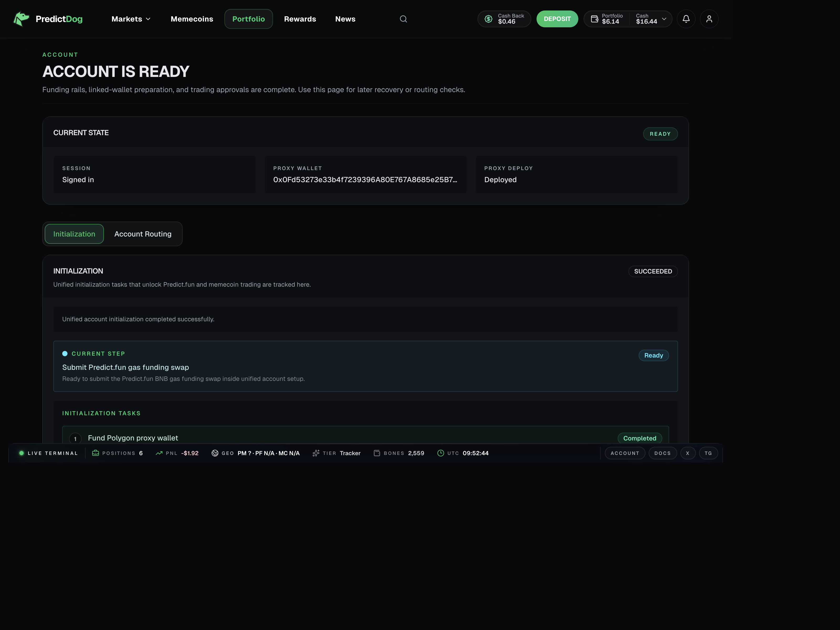Click the step number 1 circle
Viewport: 840px width, 630px height.
[x=75, y=439]
